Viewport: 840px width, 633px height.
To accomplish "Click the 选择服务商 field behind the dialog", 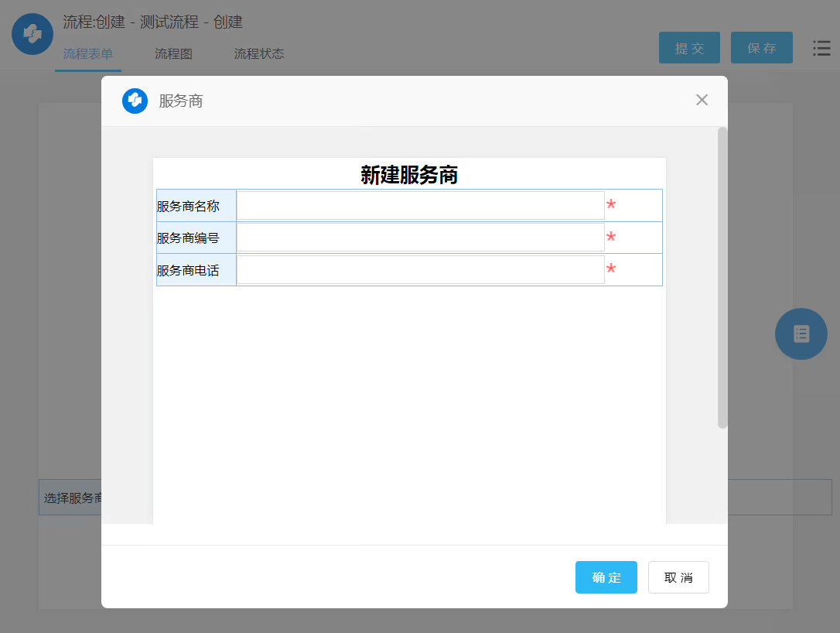I will coord(70,498).
